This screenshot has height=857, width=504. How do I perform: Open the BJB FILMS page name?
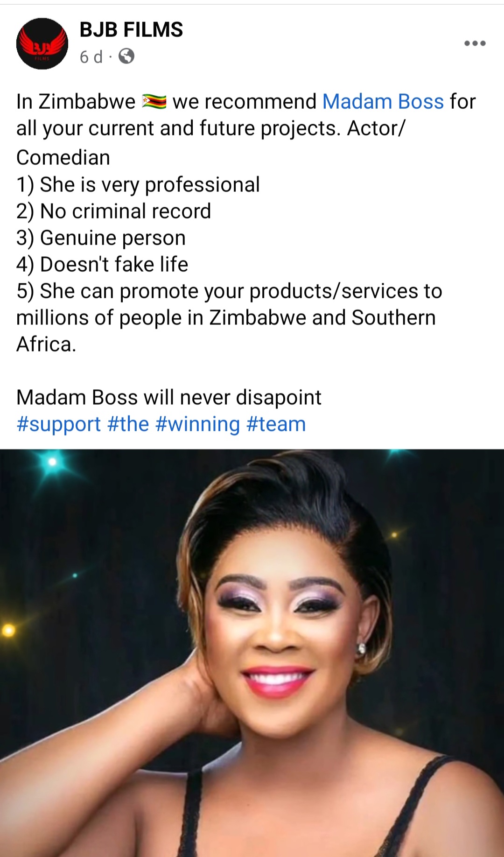[x=131, y=30]
